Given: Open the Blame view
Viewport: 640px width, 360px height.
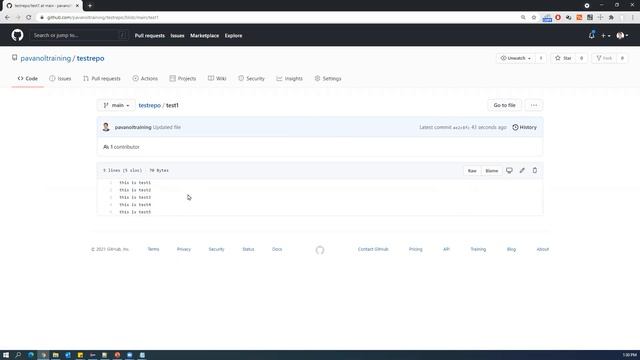Looking at the screenshot, I should click(x=491, y=171).
